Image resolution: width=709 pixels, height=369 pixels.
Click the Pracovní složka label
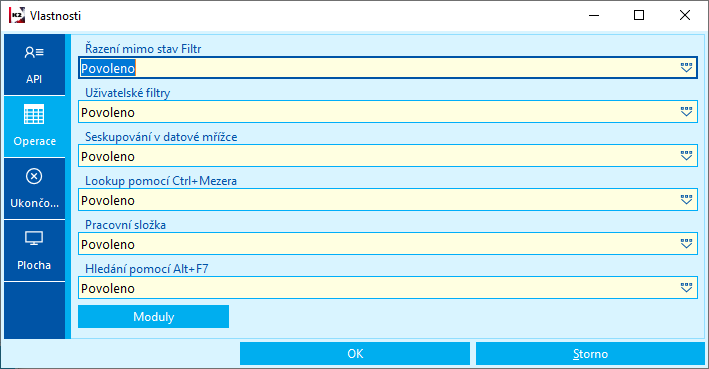(x=125, y=225)
